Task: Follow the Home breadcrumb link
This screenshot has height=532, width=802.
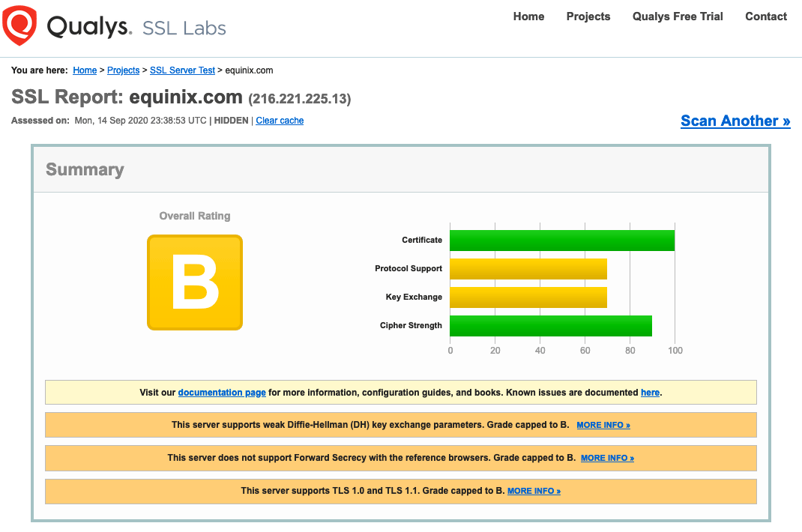Action: click(85, 70)
